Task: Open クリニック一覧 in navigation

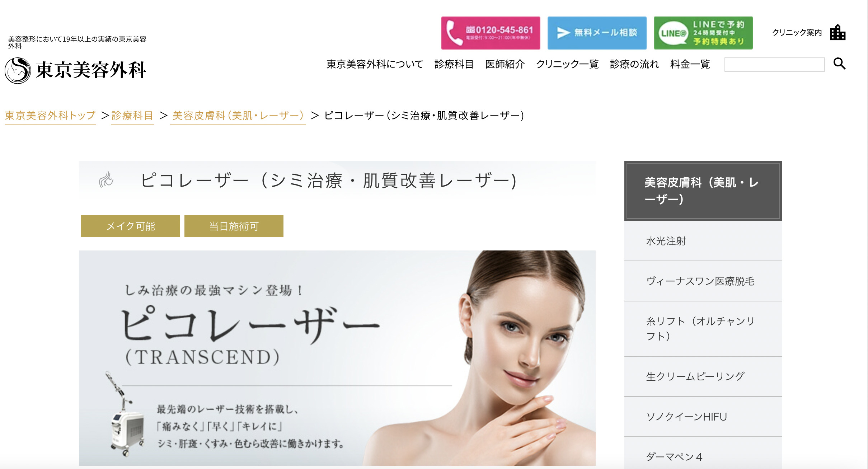Action: point(567,64)
